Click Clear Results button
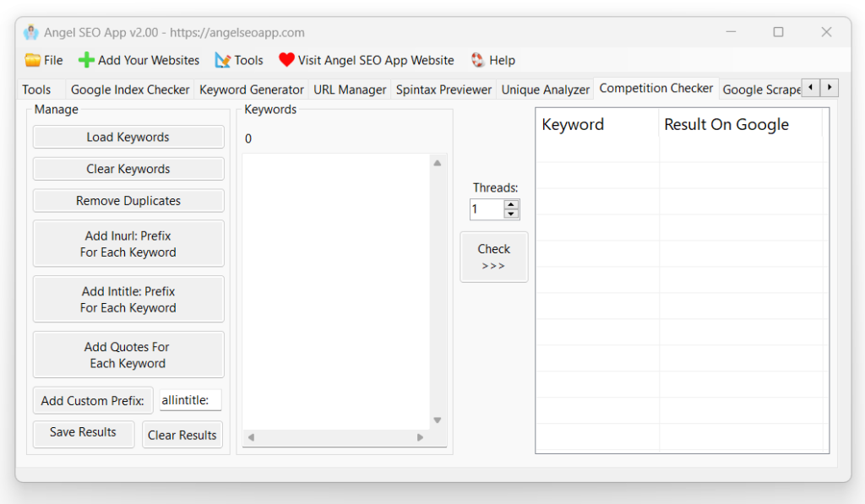 (182, 435)
